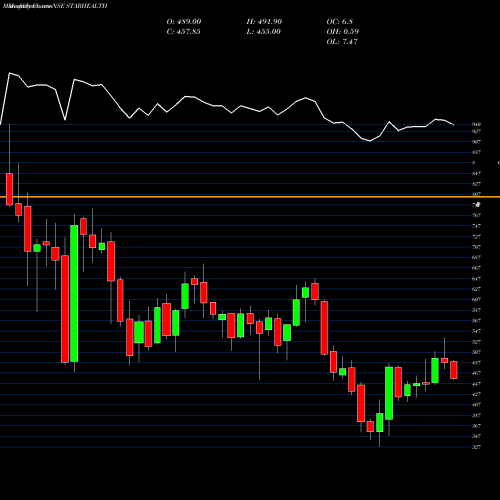Click the 647 price axis label

[476, 279]
